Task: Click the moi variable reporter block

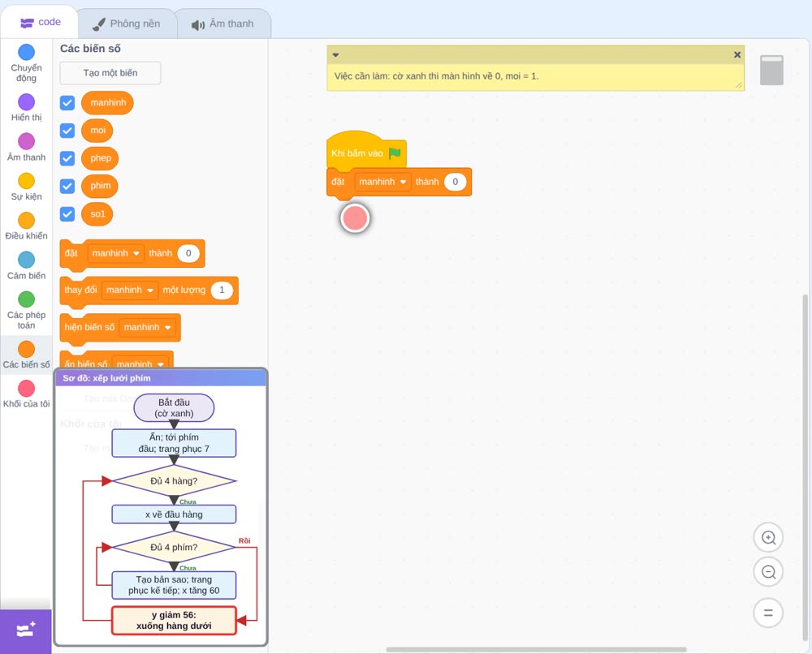Action: pyautogui.click(x=97, y=131)
